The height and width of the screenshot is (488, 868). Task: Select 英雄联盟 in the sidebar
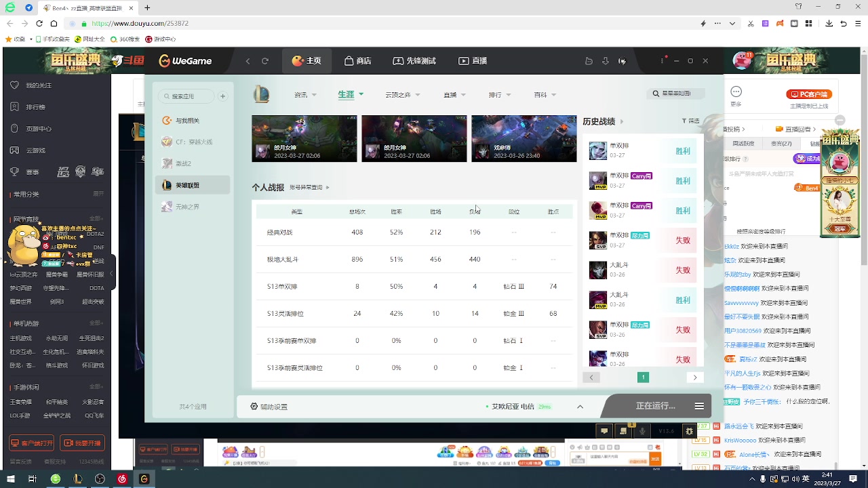click(x=193, y=185)
